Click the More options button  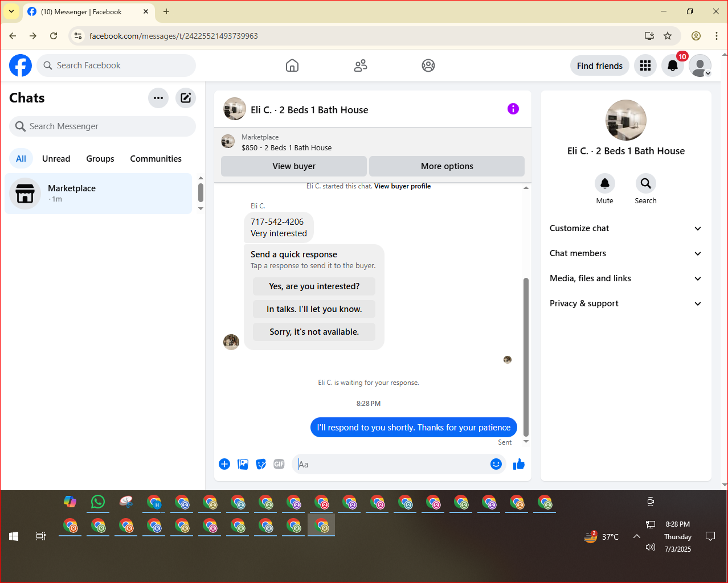[447, 166]
